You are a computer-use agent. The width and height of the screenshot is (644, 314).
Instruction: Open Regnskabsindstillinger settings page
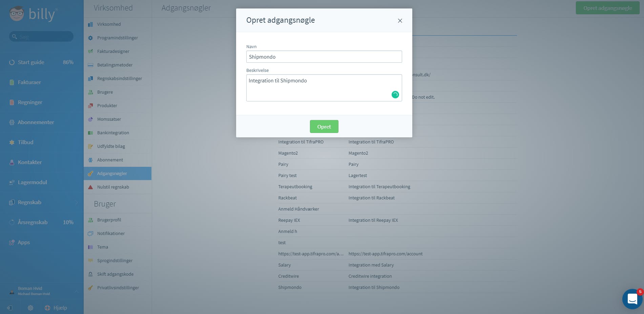(118, 79)
